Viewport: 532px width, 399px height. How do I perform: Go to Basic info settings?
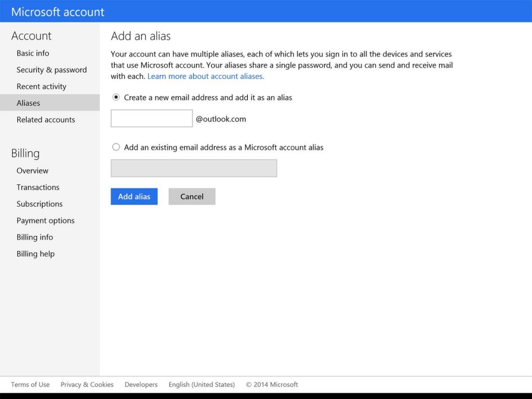(x=33, y=53)
